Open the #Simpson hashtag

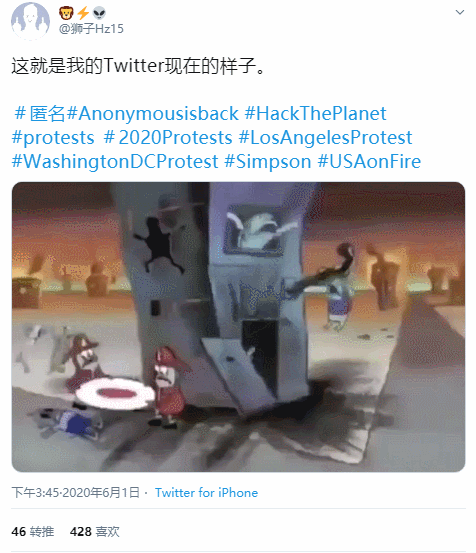[268, 162]
